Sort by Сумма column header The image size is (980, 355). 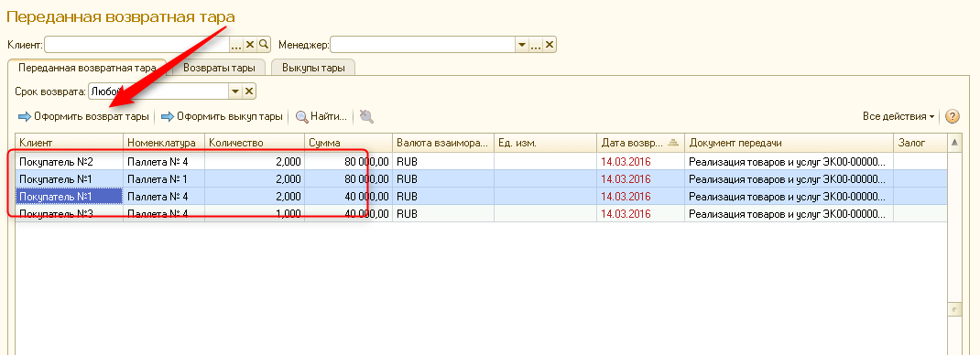pyautogui.click(x=348, y=143)
